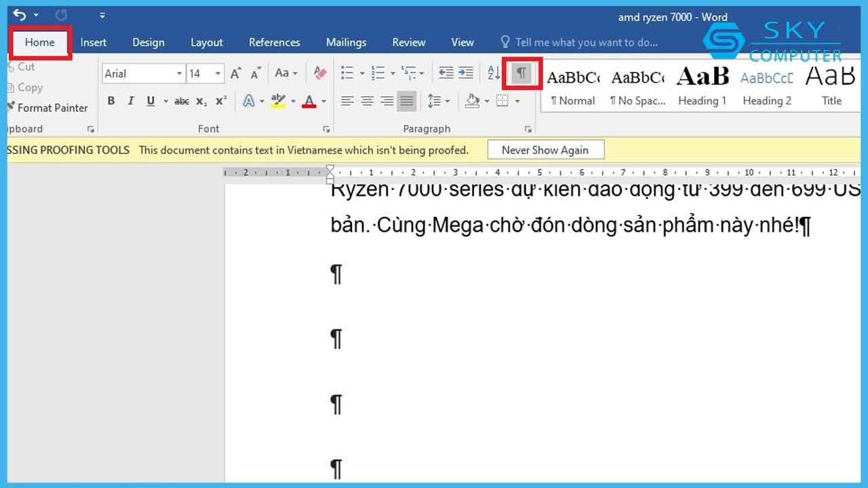This screenshot has width=868, height=488.
Task: Open the Review tab
Action: click(409, 42)
